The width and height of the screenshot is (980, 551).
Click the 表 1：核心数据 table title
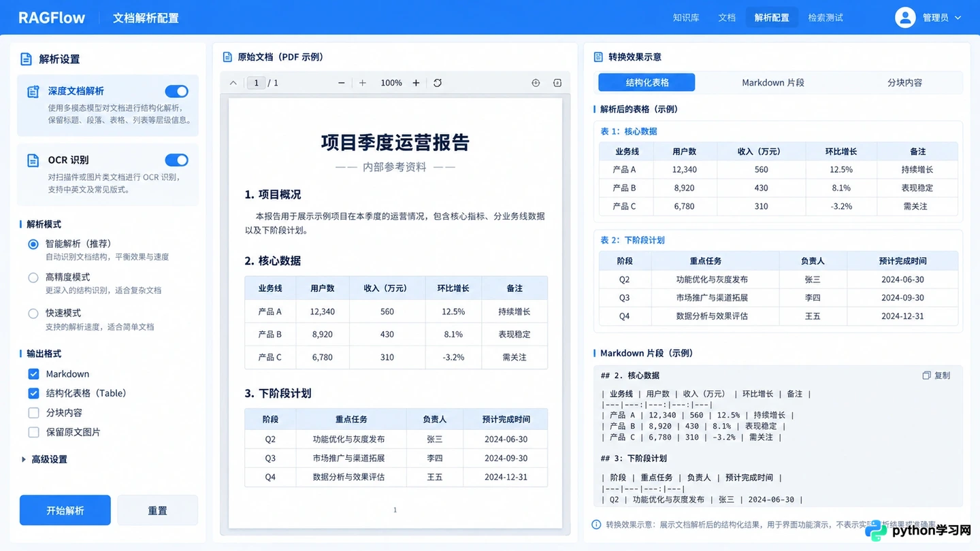629,131
